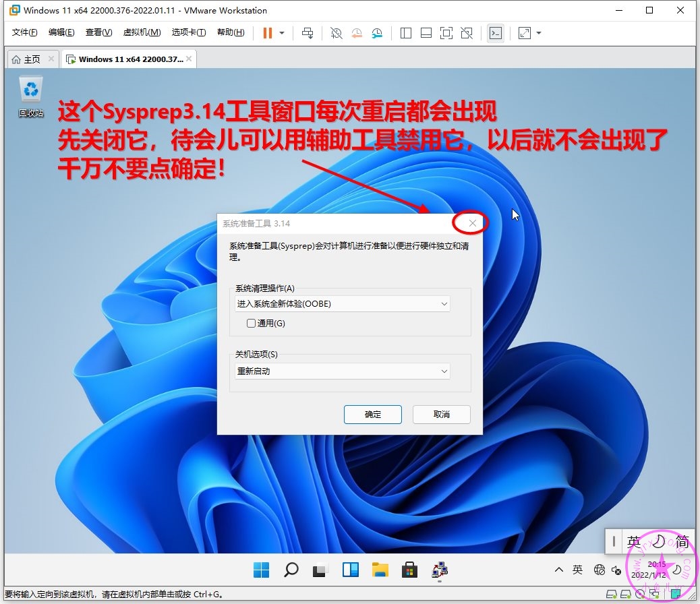This screenshot has height=604, width=700.
Task: Select the 回收站 desktop icon
Action: coord(31,96)
